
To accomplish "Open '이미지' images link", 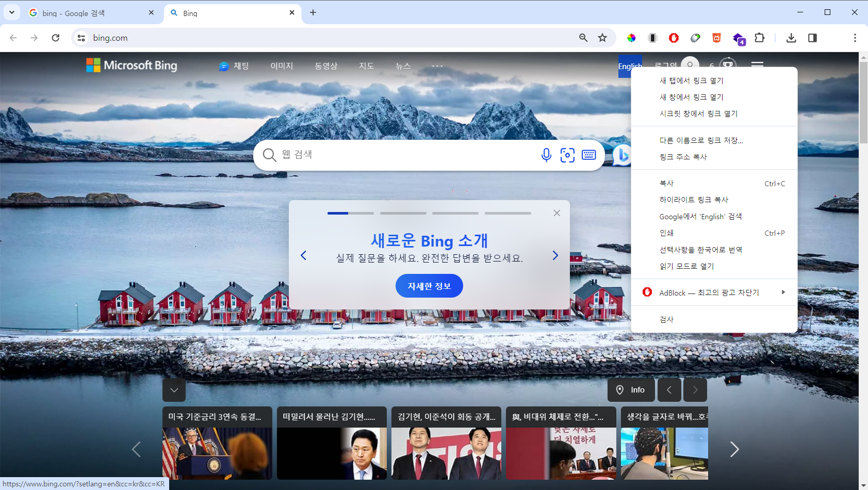I will click(x=282, y=66).
